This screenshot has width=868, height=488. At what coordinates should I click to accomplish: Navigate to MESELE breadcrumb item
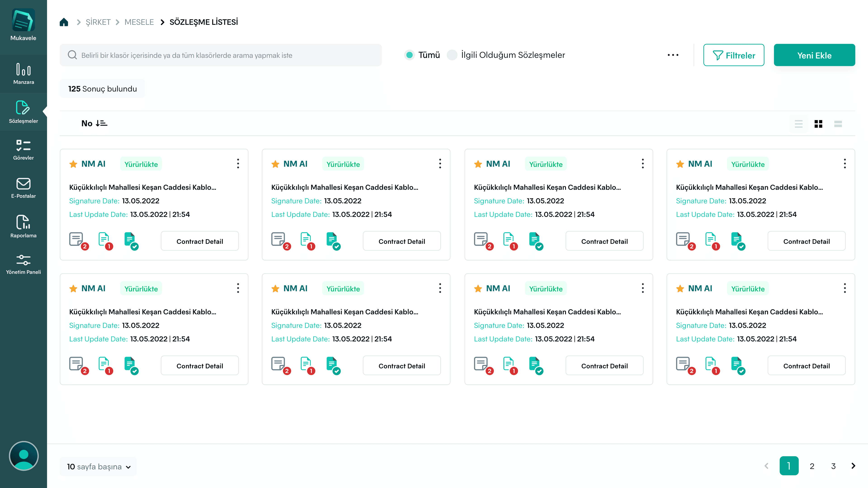[139, 22]
